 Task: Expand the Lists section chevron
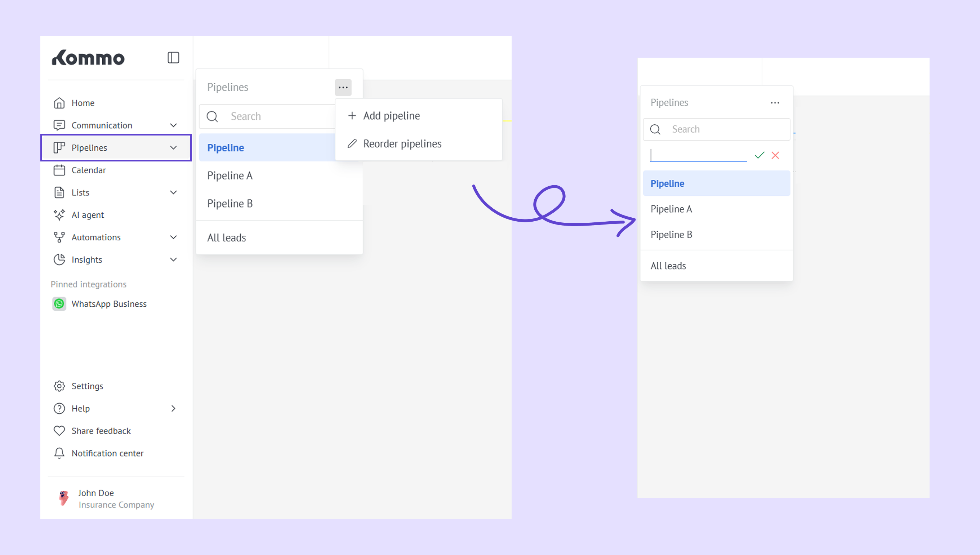point(173,192)
